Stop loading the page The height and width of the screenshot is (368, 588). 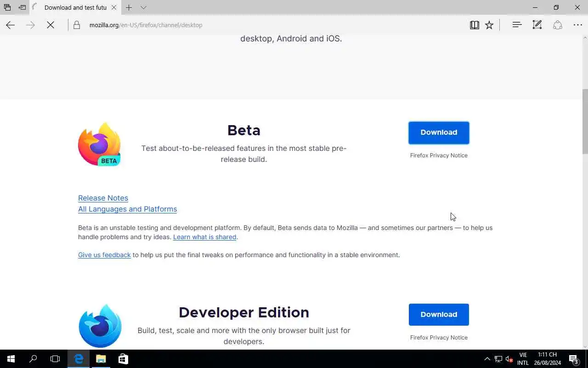(51, 25)
